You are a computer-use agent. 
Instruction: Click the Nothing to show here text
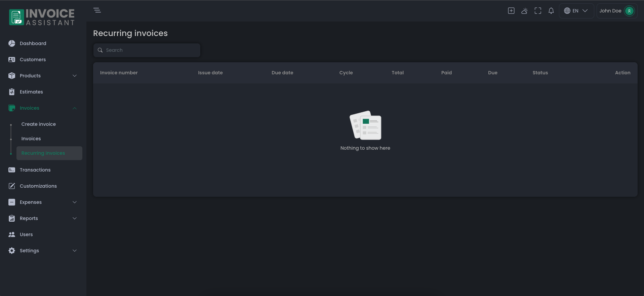(365, 148)
